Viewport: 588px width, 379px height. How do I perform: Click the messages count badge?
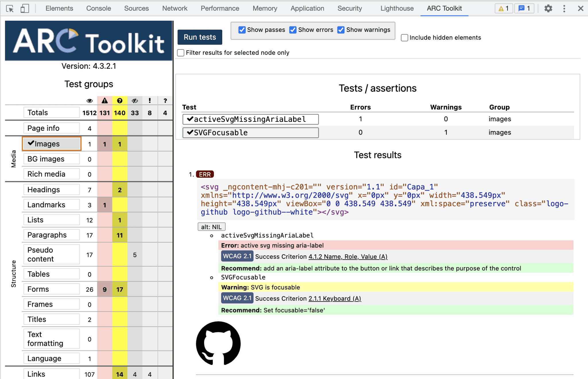524,9
